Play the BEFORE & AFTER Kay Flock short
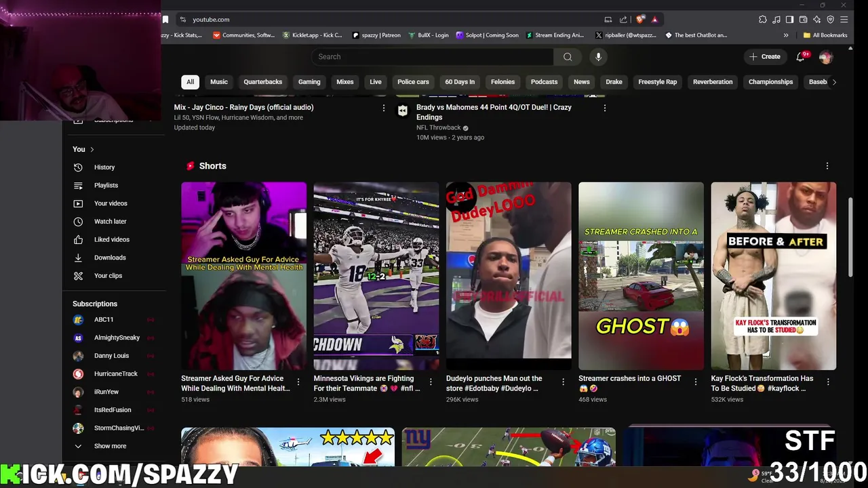 [773, 276]
